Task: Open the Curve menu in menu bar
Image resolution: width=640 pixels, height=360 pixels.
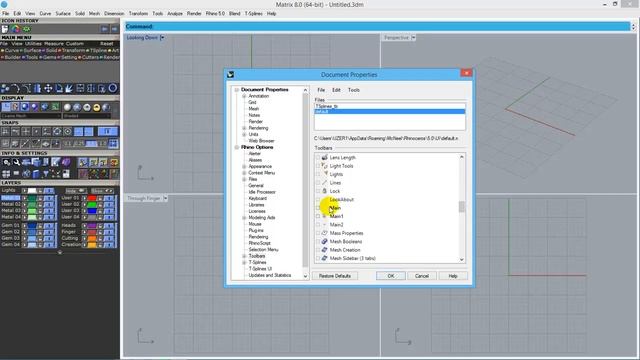Action: [x=45, y=13]
